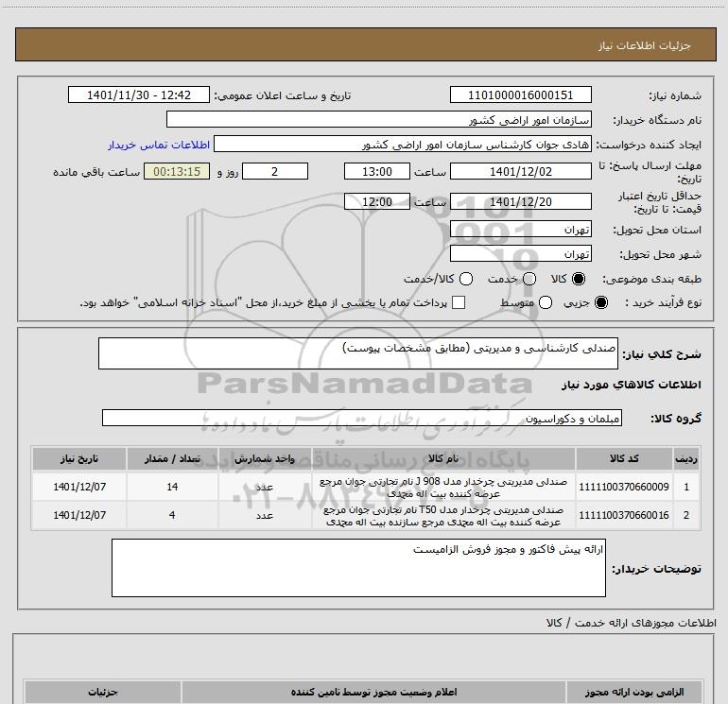Click the price validity date 1401/12/20
Image resolution: width=728 pixels, height=704 pixels.
[520, 201]
